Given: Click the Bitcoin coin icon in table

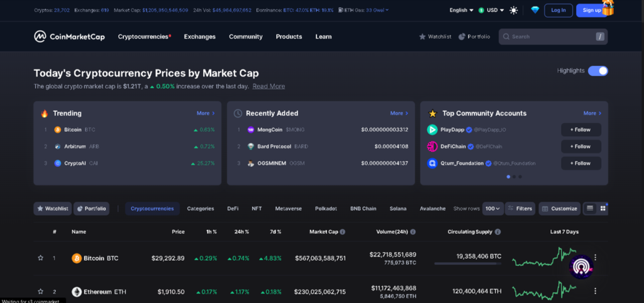Looking at the screenshot, I should click(76, 258).
